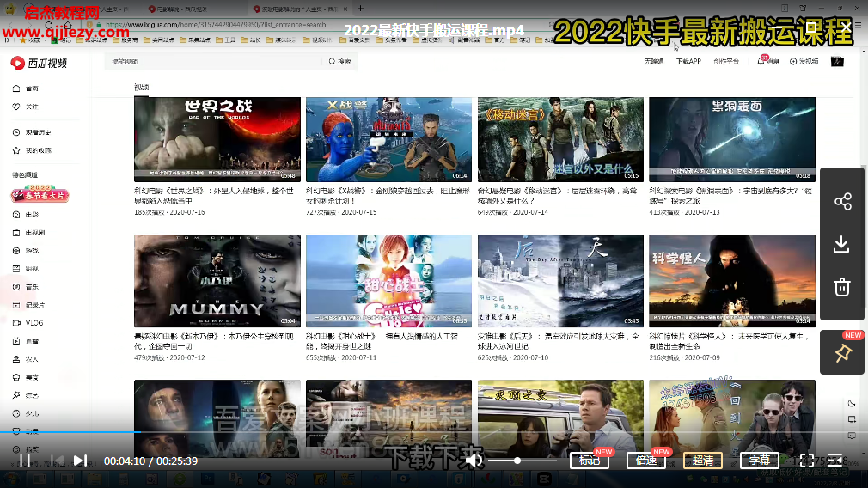868x488 pixels.
Task: Click the pin icon with NEW badge
Action: tap(842, 352)
